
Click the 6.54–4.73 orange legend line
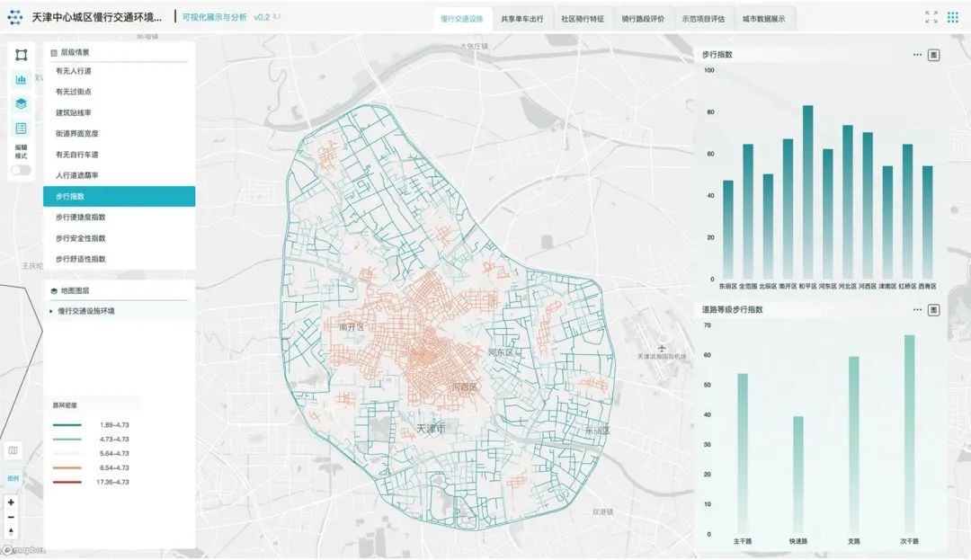67,467
